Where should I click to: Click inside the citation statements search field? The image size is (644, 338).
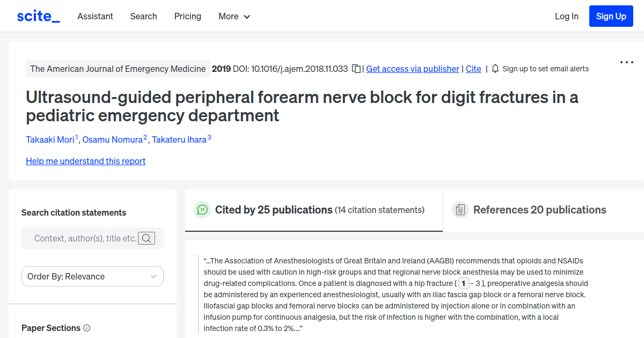(x=80, y=238)
